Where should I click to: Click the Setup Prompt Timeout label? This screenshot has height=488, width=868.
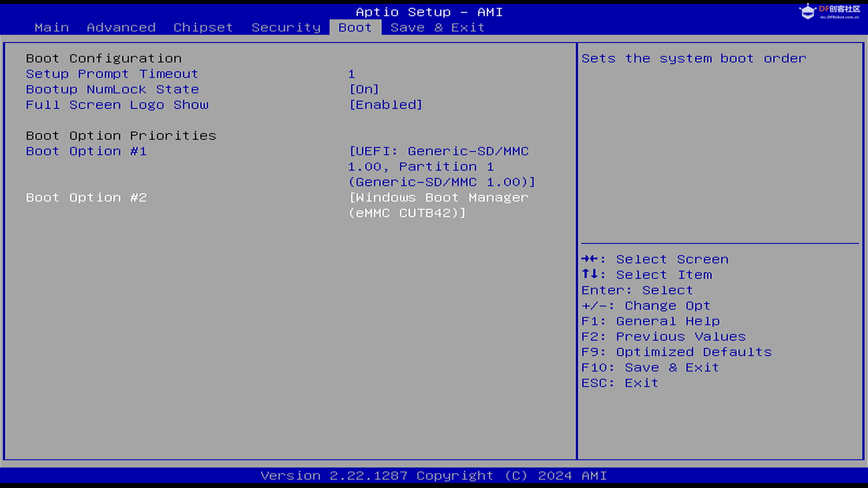pos(112,74)
